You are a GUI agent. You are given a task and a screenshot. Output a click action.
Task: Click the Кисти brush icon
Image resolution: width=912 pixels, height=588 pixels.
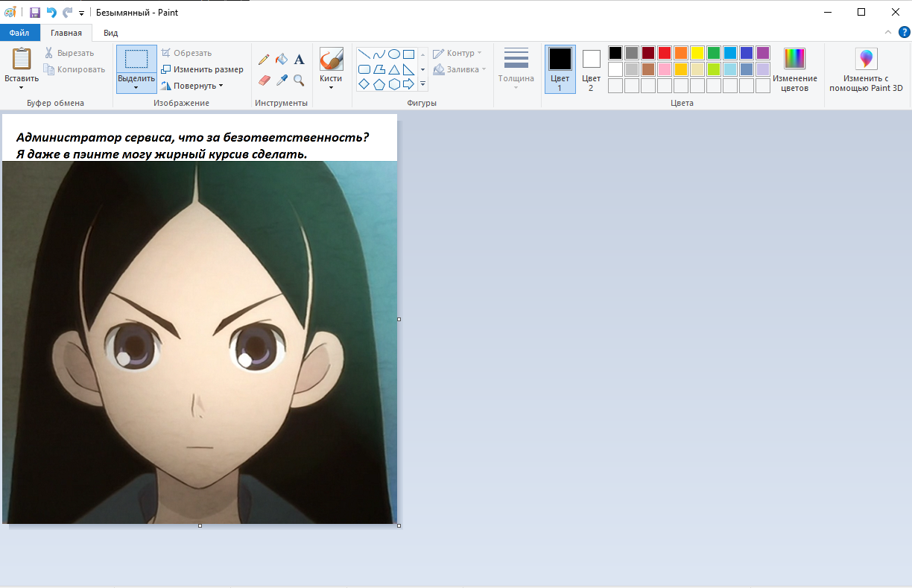tap(331, 59)
